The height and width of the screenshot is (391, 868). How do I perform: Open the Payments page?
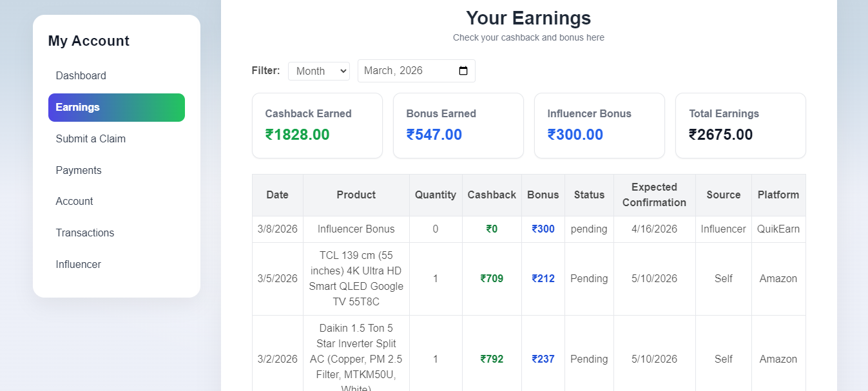coord(79,170)
